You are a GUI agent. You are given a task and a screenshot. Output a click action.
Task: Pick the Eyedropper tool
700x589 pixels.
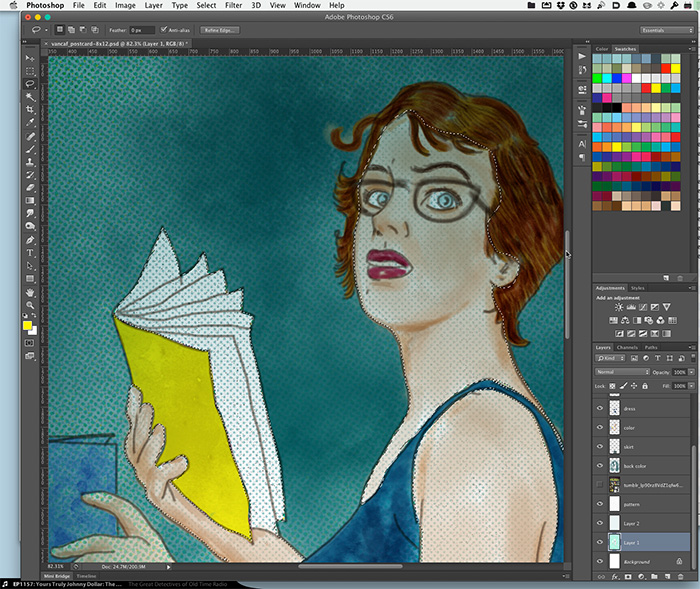[30, 122]
